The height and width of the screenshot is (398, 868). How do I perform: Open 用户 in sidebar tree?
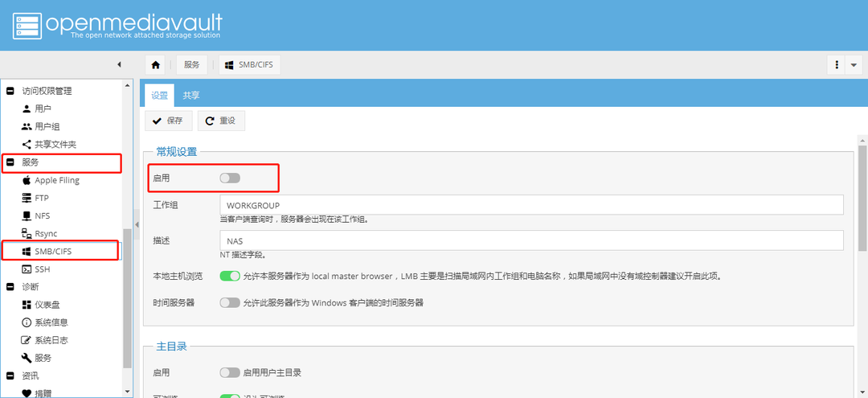click(x=43, y=109)
